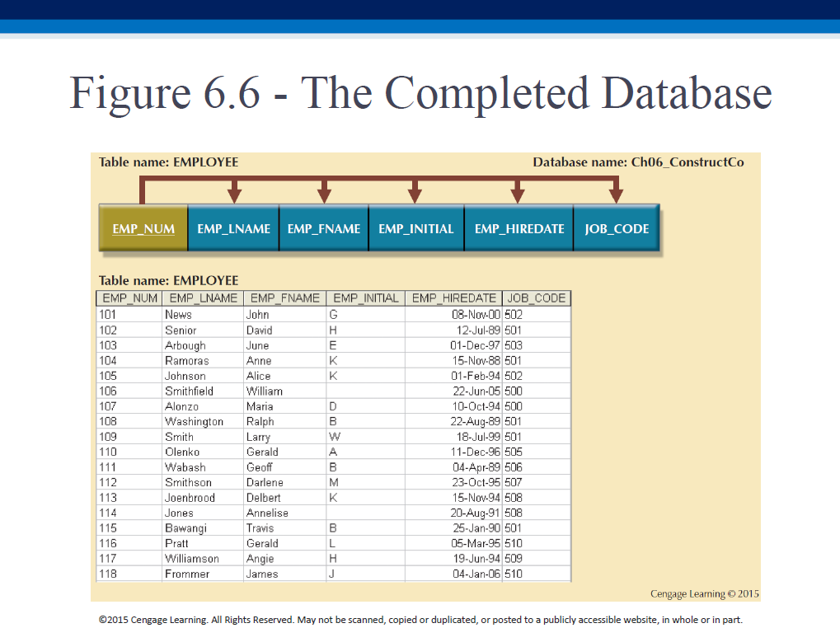Click the EMP_LNAME table column header

coord(203,298)
